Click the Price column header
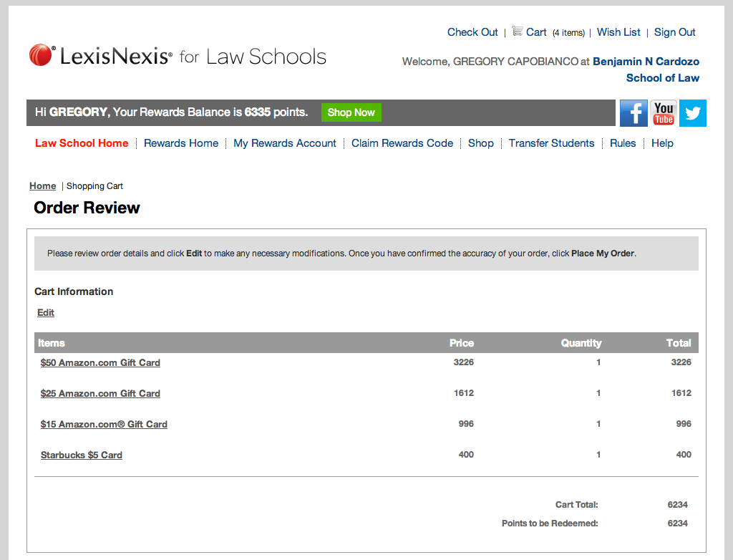 pos(462,343)
